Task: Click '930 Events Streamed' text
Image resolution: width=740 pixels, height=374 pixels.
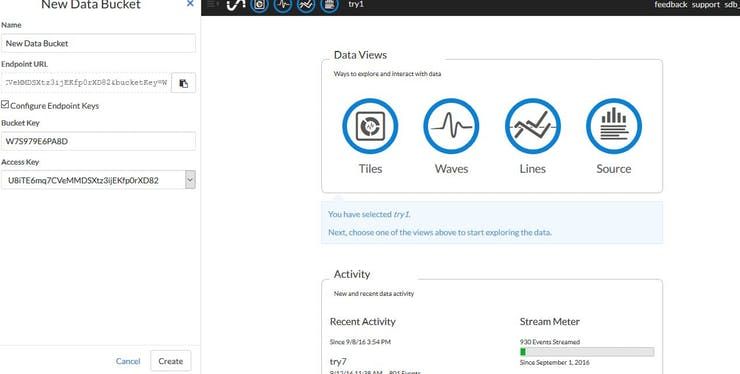Action: click(x=550, y=341)
